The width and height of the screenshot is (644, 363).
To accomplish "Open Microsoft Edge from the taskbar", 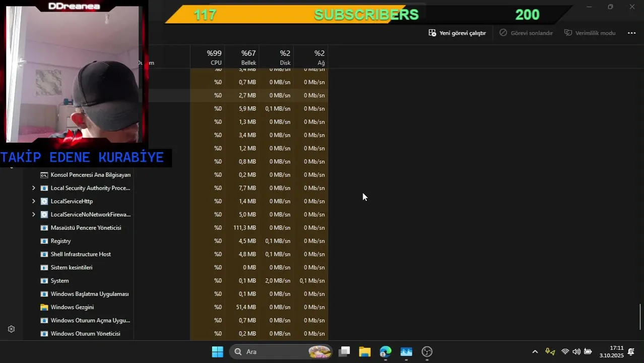I will pyautogui.click(x=385, y=352).
